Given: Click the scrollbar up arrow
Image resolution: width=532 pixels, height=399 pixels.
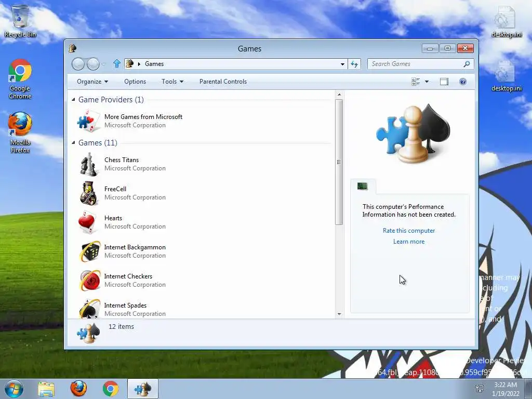Looking at the screenshot, I should point(339,95).
